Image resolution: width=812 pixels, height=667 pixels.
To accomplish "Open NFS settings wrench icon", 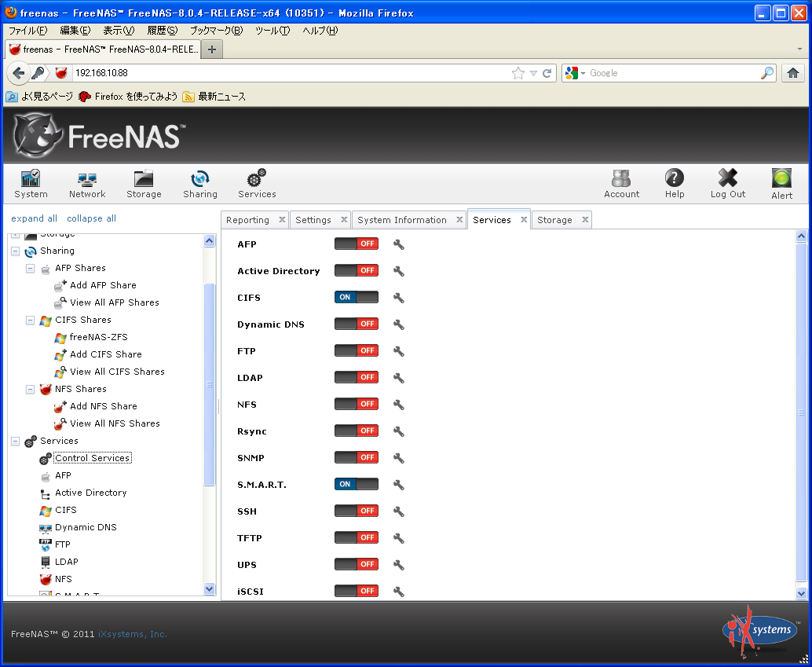I will (x=398, y=405).
